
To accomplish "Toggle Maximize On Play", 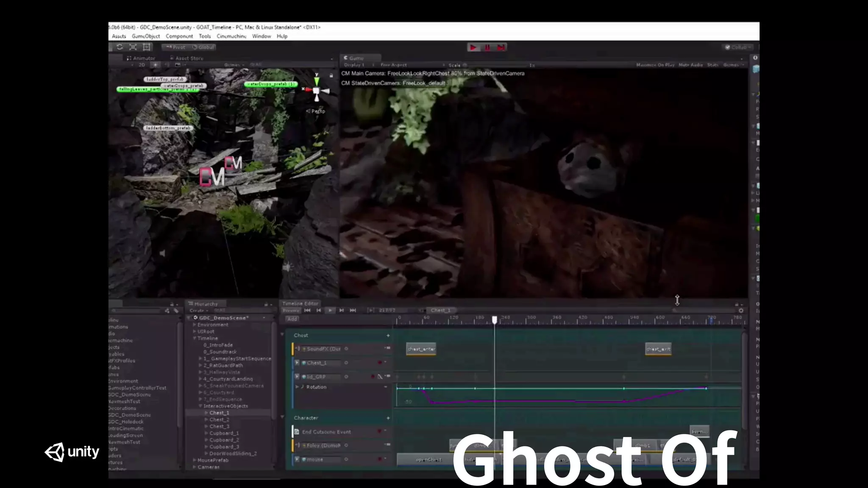I will tap(655, 65).
